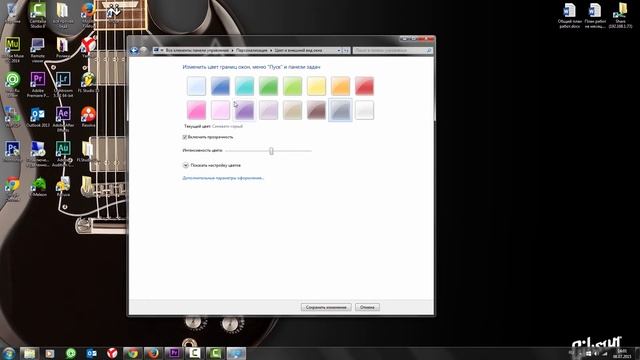Image resolution: width=640 pixels, height=360 pixels.
Task: Click the Personalization breadcrumb segment
Action: pos(251,50)
